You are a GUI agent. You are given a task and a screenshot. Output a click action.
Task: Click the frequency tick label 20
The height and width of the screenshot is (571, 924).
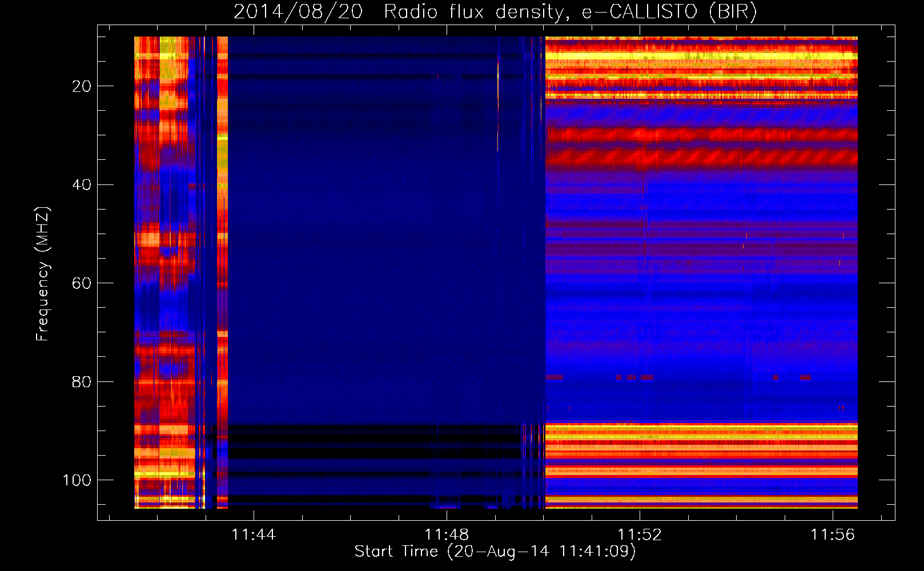point(82,86)
